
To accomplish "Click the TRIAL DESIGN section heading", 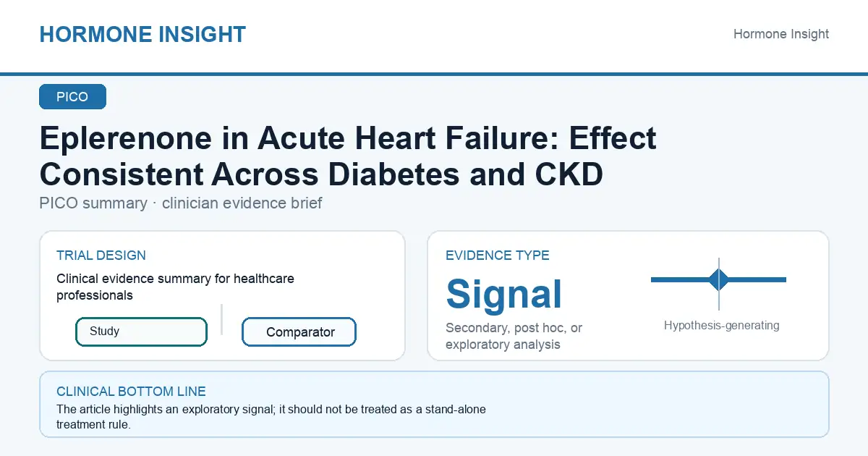I will [x=101, y=256].
